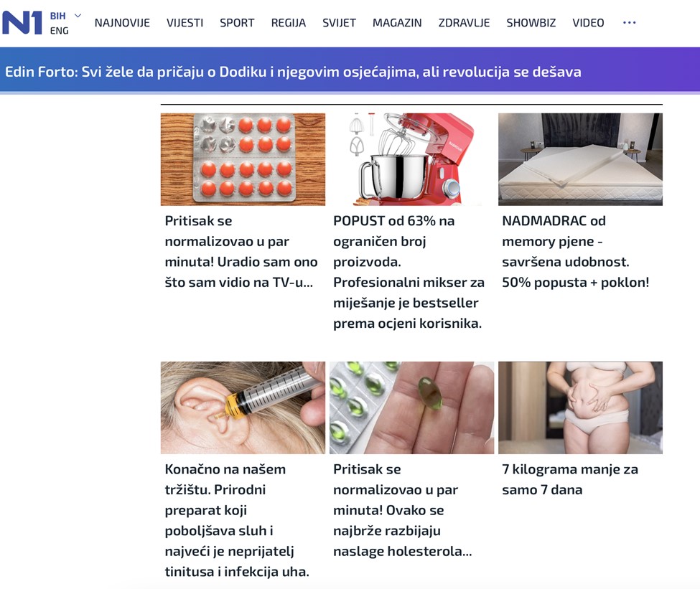Select the BIH edition label

[57, 16]
